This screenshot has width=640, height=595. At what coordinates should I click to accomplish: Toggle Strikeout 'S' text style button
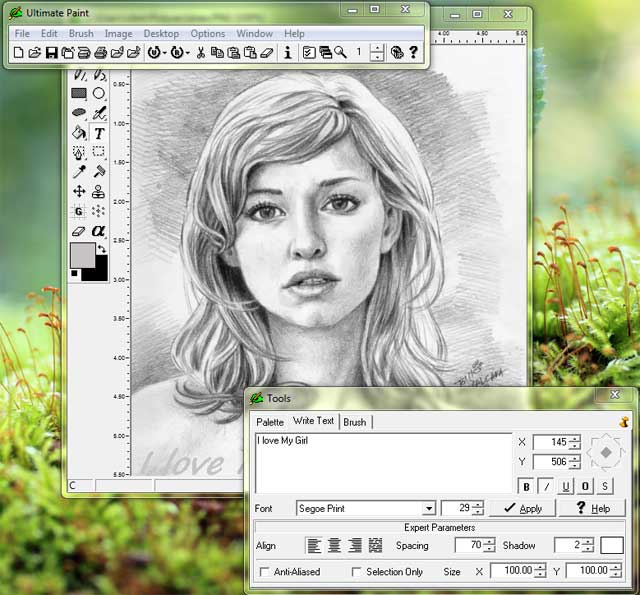(x=605, y=486)
